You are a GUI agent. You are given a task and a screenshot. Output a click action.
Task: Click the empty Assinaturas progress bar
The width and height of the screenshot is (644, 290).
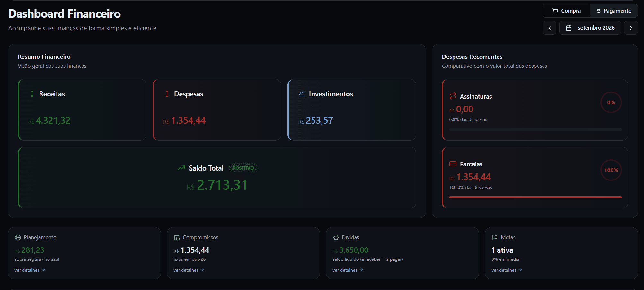tap(535, 129)
